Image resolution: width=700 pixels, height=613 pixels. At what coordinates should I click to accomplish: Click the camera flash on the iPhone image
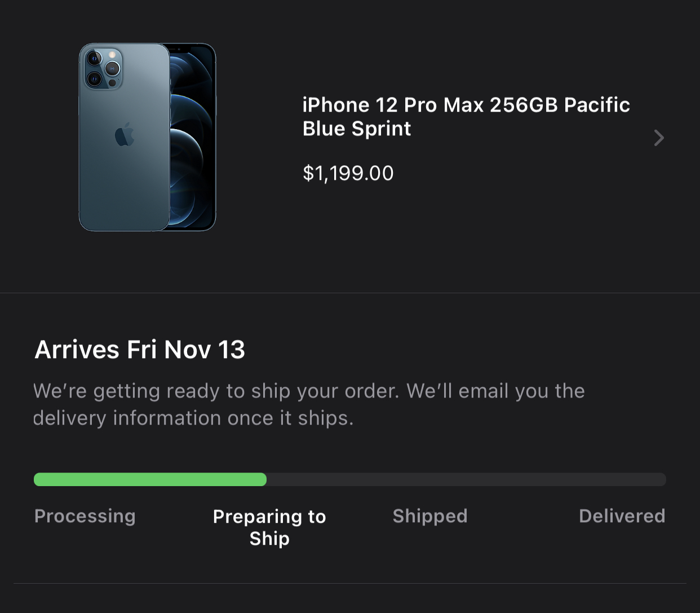coord(112,55)
